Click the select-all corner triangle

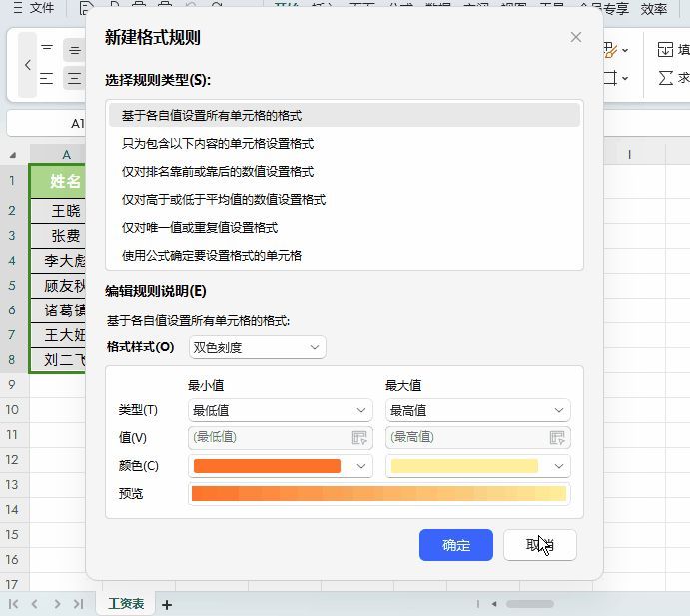(13, 155)
